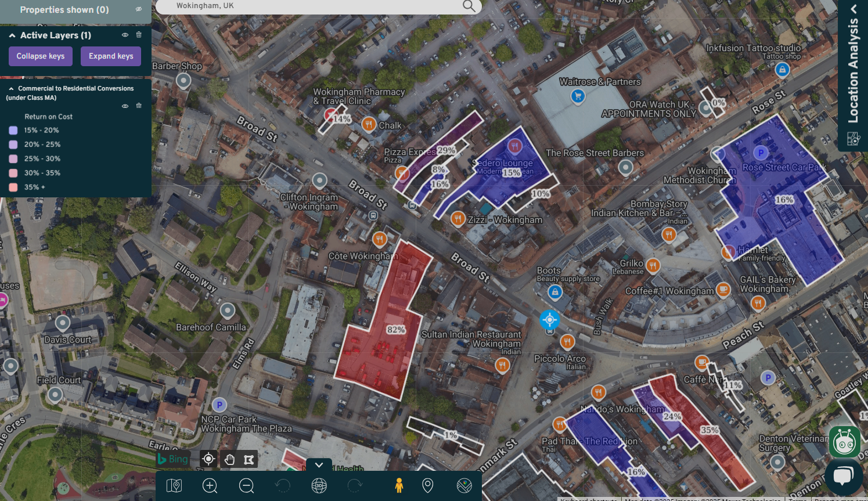
Task: Collapse the Commercial to Residential Conversions key
Action: [11, 89]
